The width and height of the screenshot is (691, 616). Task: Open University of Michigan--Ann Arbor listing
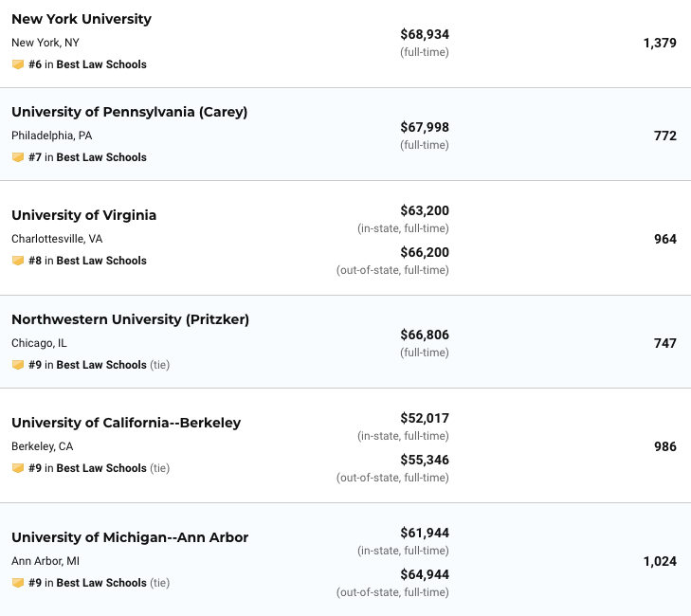130,537
